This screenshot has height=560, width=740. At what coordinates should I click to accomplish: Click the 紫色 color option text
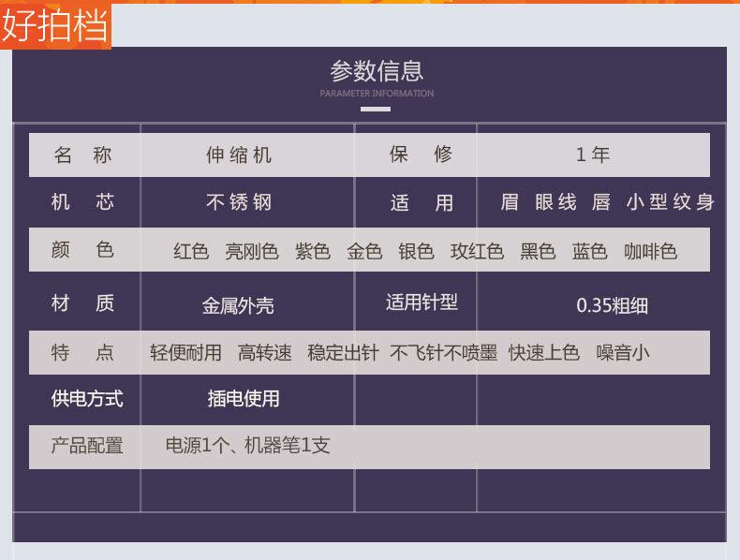coord(313,251)
